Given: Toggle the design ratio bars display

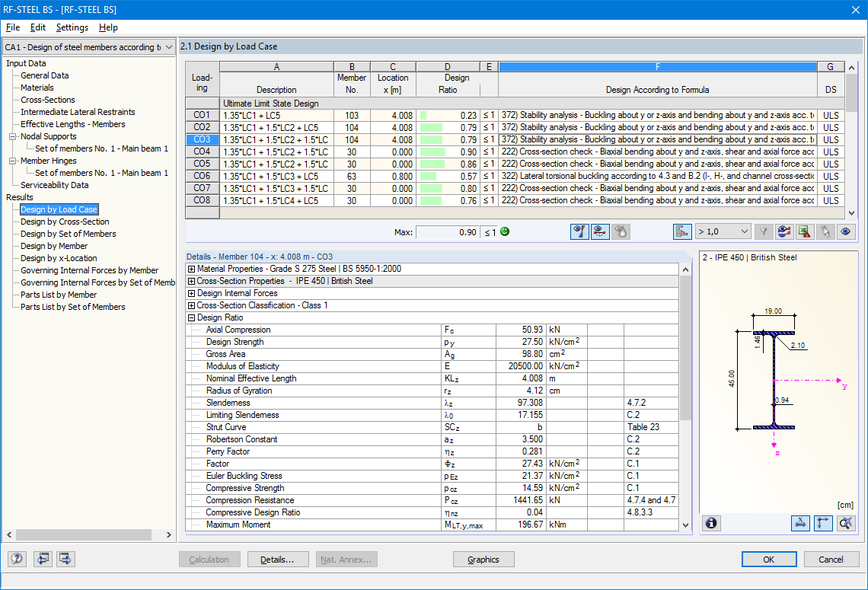Looking at the screenshot, I should tap(682, 232).
